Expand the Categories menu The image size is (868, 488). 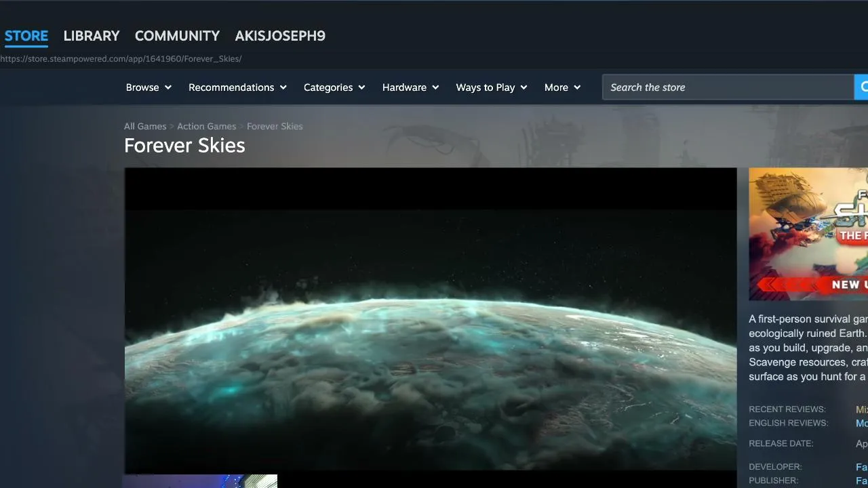(x=334, y=87)
